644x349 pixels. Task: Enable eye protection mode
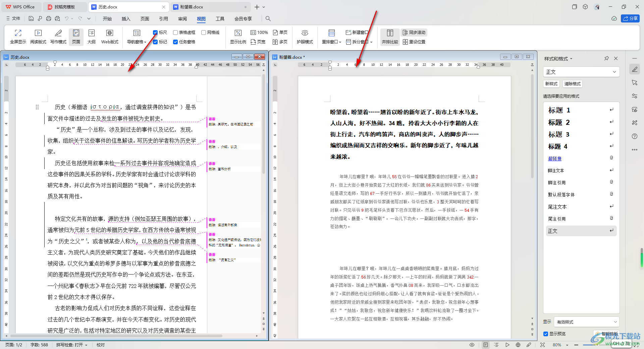tap(305, 37)
